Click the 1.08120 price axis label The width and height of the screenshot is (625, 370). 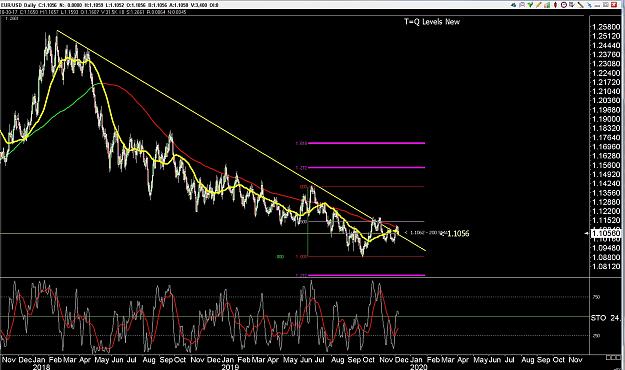point(606,266)
